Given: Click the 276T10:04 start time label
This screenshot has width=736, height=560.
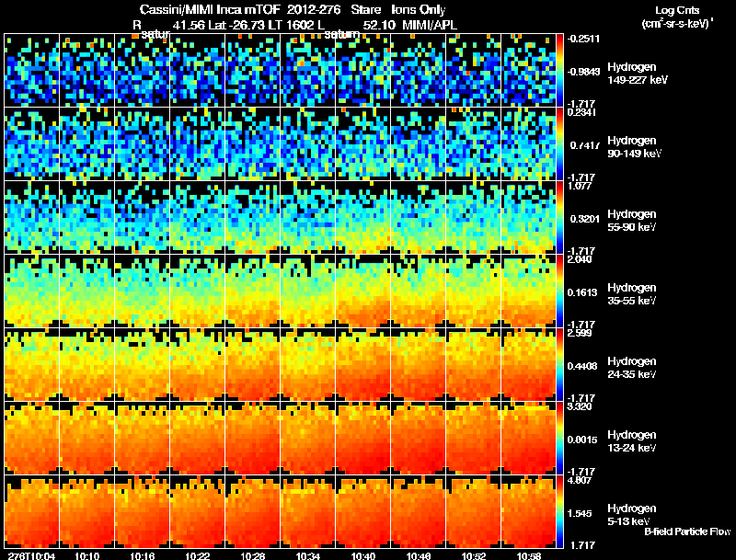Looking at the screenshot, I should pyautogui.click(x=31, y=556).
